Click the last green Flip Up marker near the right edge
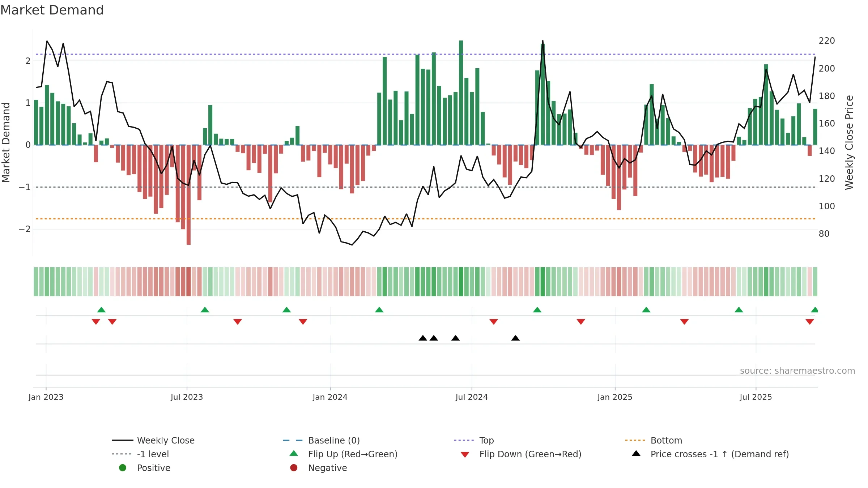The width and height of the screenshot is (868, 488). tap(814, 310)
